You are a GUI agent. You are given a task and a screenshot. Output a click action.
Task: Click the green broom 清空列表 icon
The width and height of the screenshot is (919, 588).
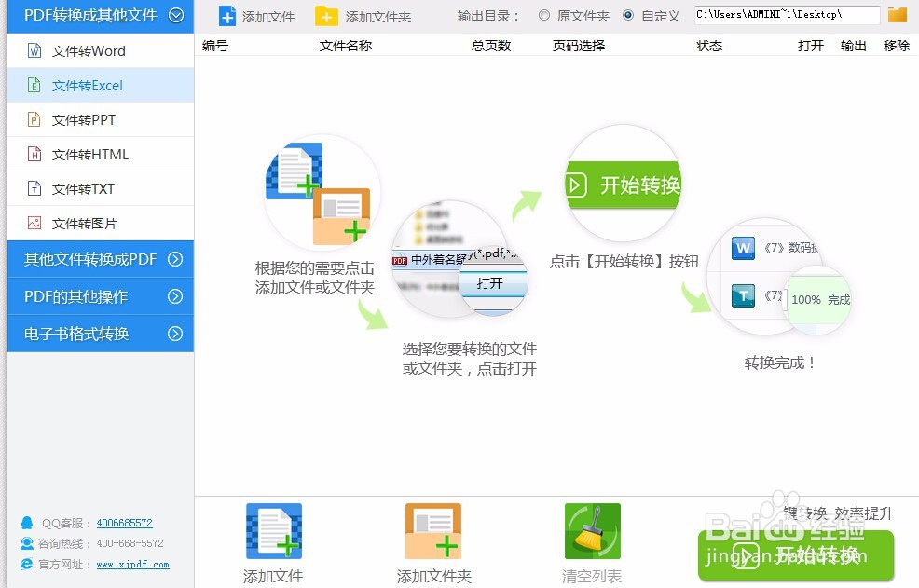pyautogui.click(x=592, y=531)
